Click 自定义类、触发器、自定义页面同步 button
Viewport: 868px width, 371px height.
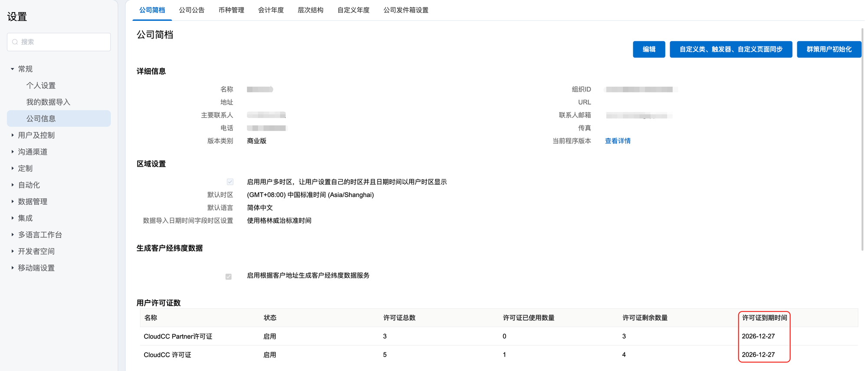pyautogui.click(x=731, y=49)
